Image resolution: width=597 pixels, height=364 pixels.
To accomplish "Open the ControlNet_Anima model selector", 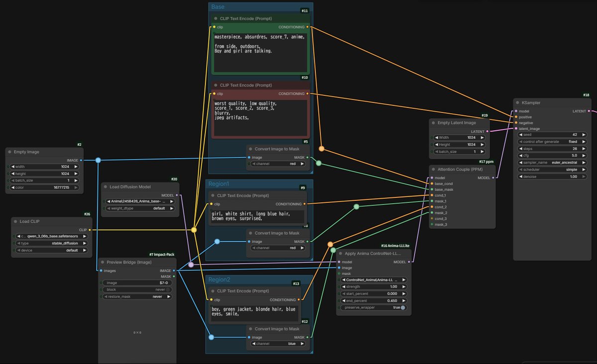I will point(375,279).
